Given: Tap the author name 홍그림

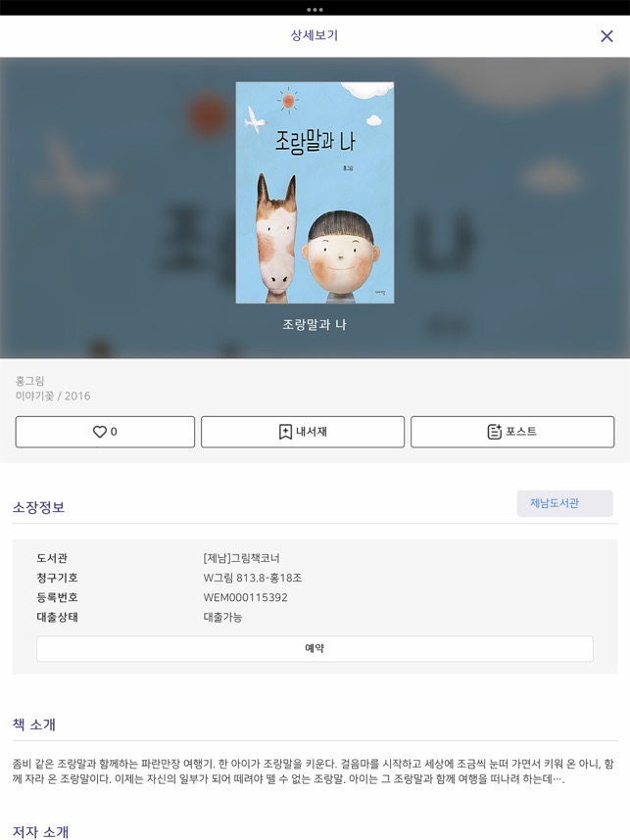Looking at the screenshot, I should (30, 381).
